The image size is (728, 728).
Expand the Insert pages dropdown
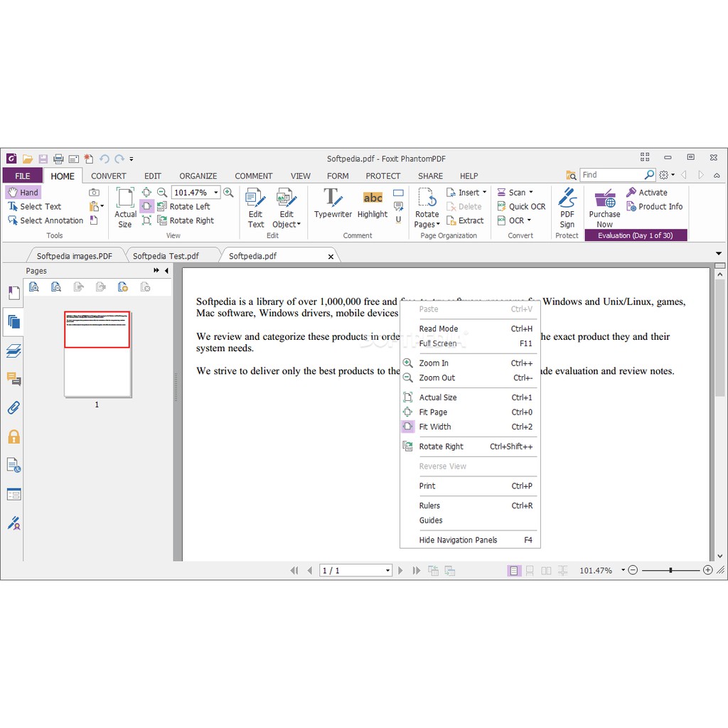click(484, 193)
